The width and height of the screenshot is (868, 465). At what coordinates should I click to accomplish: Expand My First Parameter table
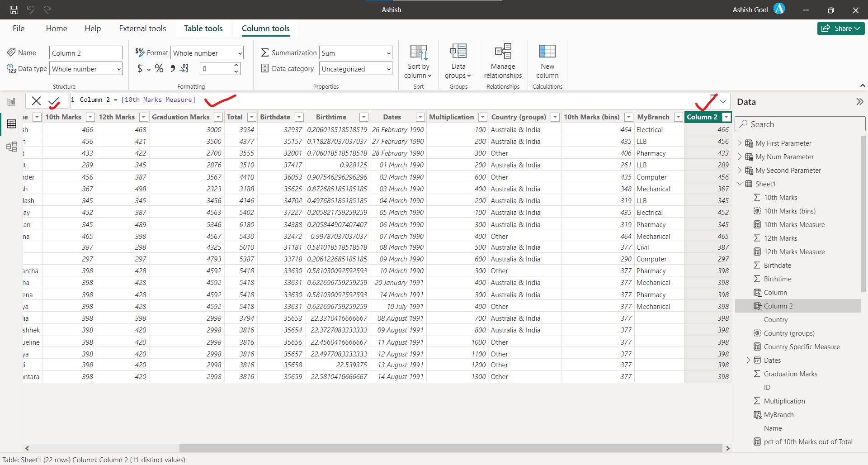[x=740, y=143]
